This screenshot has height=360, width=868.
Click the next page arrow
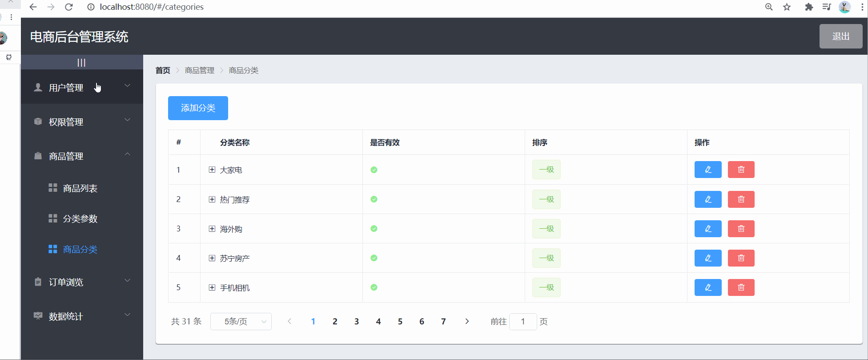click(x=467, y=321)
